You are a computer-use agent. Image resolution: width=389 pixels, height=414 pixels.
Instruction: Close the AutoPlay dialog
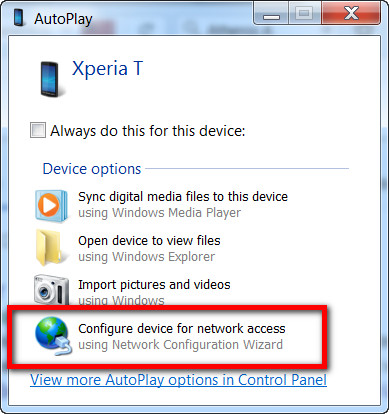(351, 14)
